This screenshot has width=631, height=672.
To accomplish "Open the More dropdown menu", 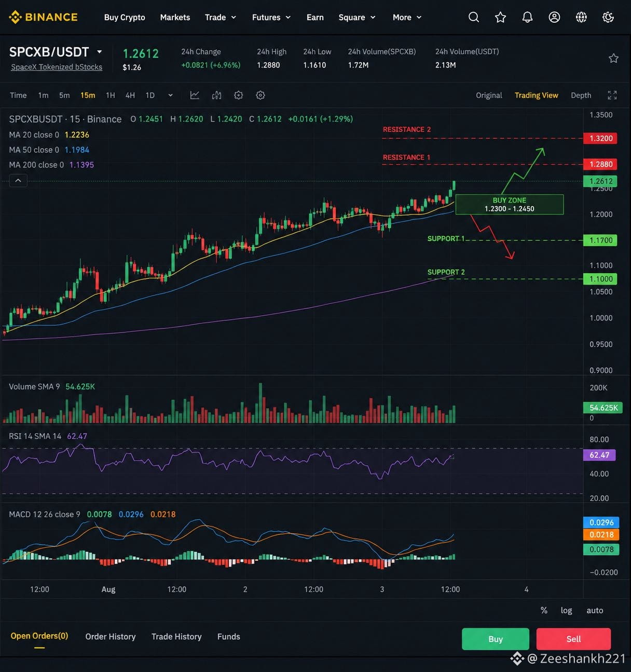I will 407,17.
